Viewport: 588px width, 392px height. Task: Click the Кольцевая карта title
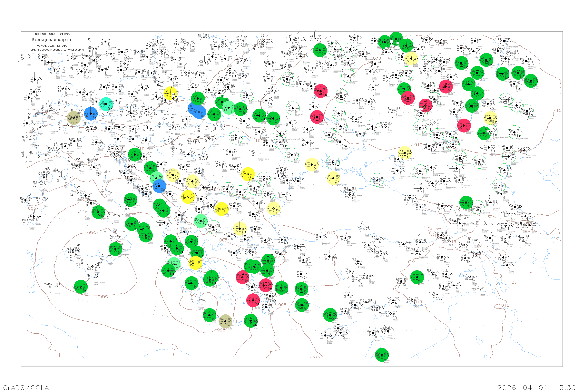[x=51, y=40]
